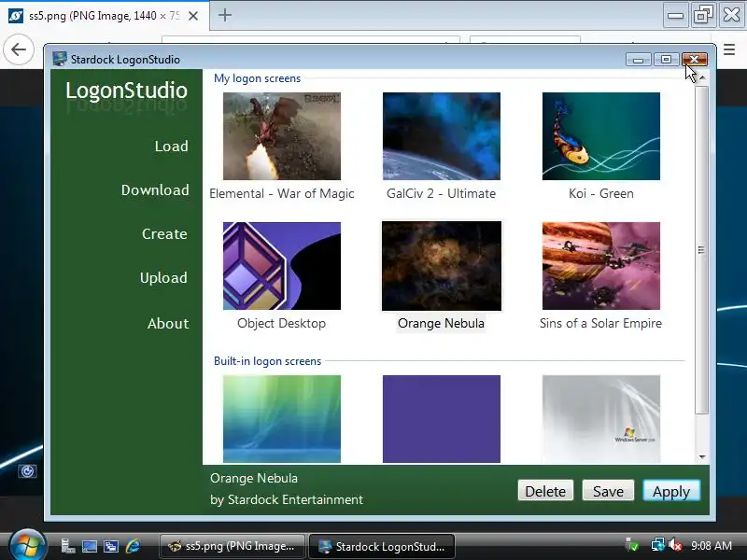Open the network tray icon
The width and height of the screenshot is (747, 560).
658,545
